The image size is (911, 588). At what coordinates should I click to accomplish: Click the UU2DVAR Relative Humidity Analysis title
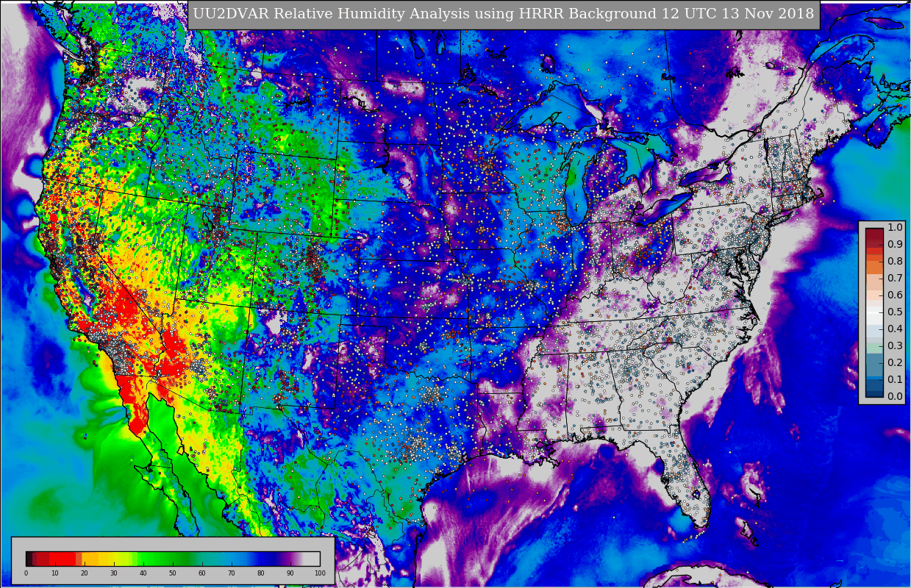pyautogui.click(x=504, y=14)
